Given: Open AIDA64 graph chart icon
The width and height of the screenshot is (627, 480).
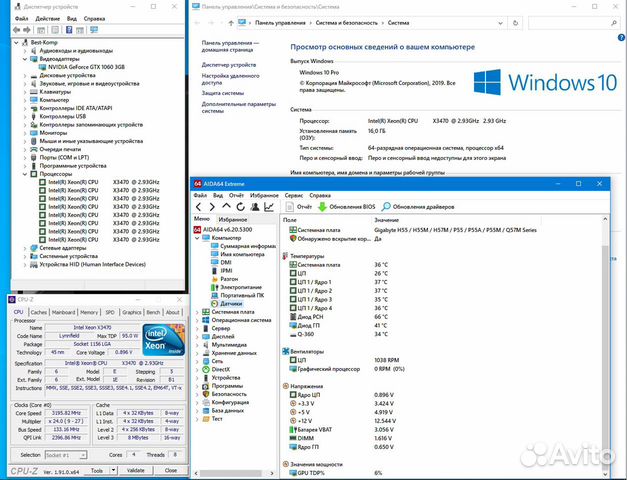Looking at the screenshot, I should click(269, 207).
